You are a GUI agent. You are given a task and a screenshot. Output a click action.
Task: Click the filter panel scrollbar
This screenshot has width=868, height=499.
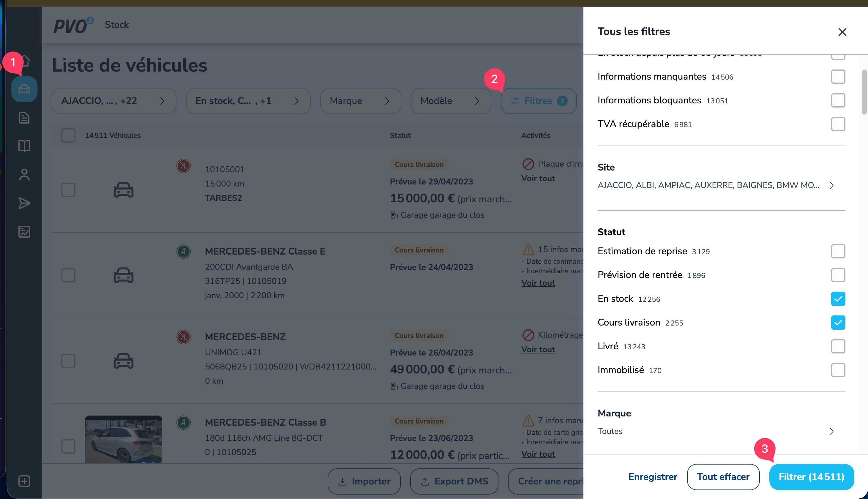pyautogui.click(x=864, y=92)
